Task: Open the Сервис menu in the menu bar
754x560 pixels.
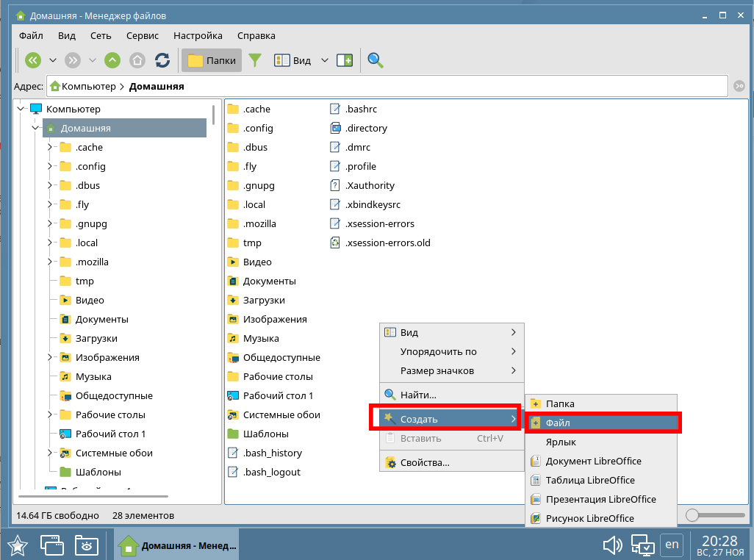Action: [x=142, y=35]
